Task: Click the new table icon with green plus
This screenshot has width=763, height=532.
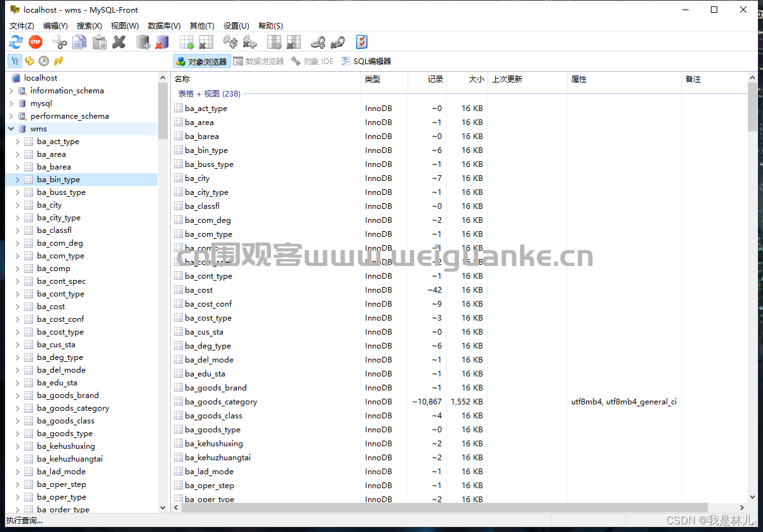Action: pos(187,43)
